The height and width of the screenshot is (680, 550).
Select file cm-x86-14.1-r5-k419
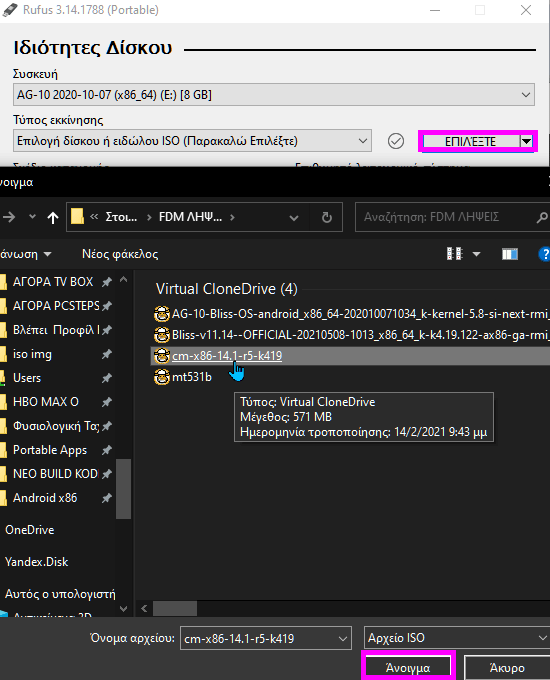[x=227, y=356]
